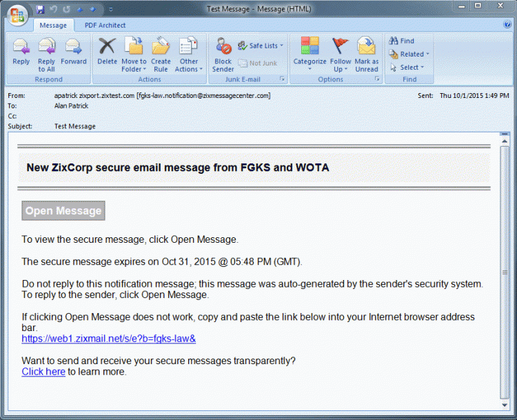517x420 pixels.
Task: Click the Undo icon in the title bar
Action: pyautogui.click(x=53, y=9)
